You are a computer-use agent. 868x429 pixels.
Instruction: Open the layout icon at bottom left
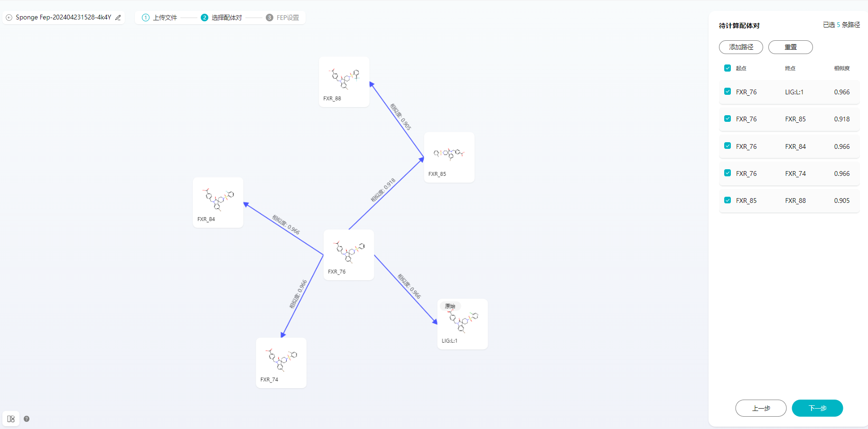11,419
